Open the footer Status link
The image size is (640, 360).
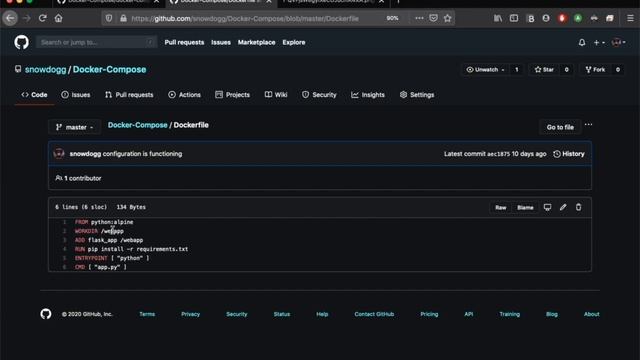[x=282, y=314]
